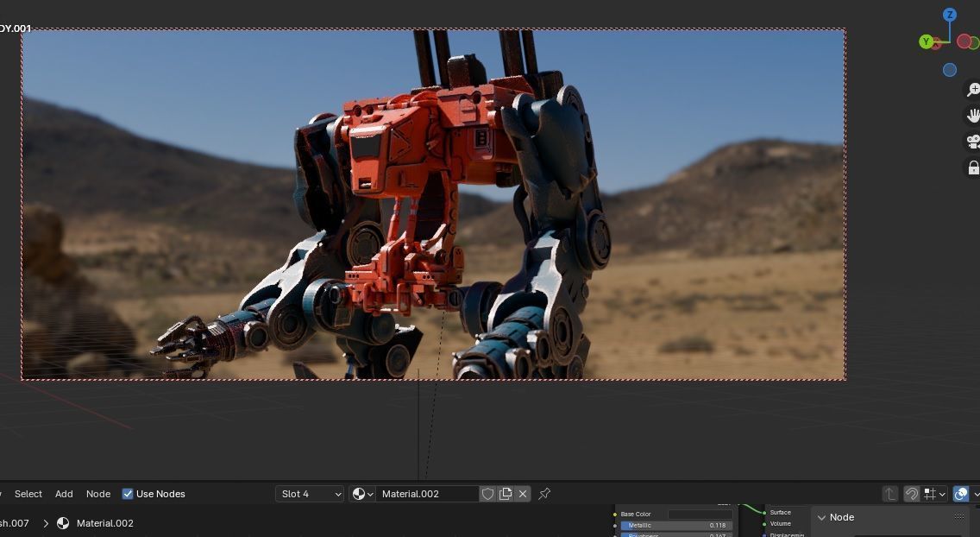Unlink Material.002 with the X button
This screenshot has height=537, width=980.
523,494
